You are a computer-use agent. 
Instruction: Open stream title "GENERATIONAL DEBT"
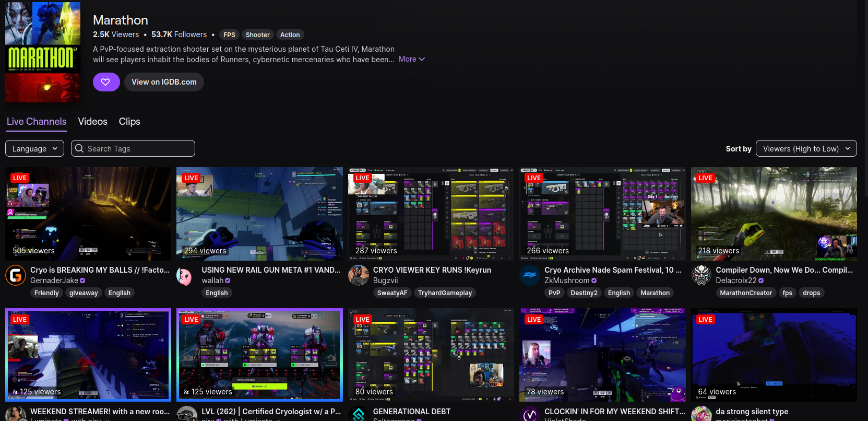click(412, 412)
